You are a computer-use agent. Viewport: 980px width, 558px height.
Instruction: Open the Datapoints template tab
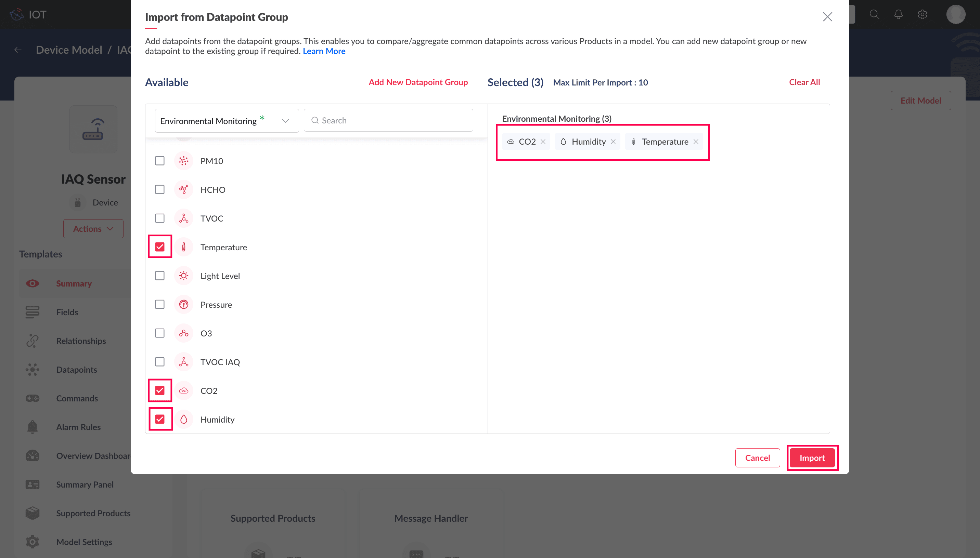(x=75, y=370)
